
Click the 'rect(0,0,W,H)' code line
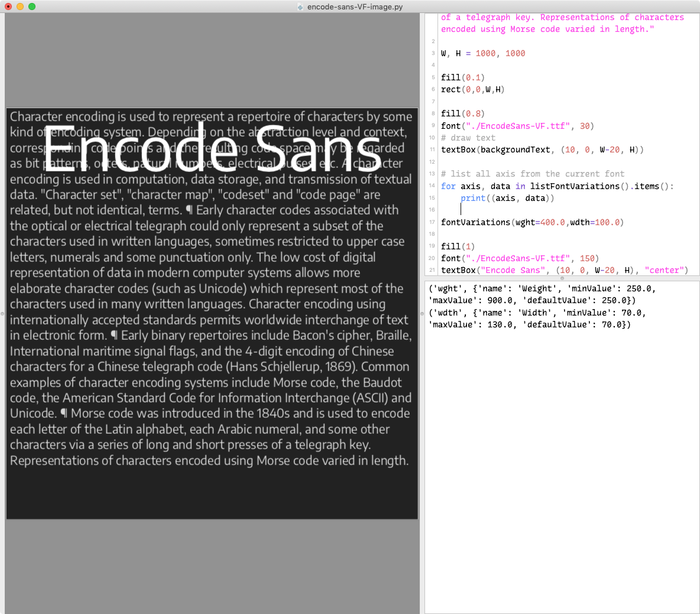pyautogui.click(x=473, y=90)
